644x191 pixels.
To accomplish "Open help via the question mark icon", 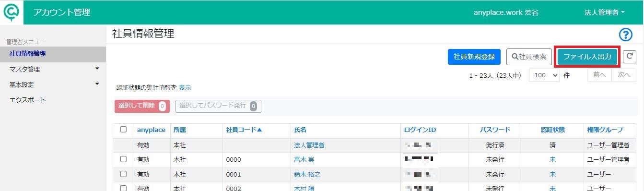I will tap(626, 35).
